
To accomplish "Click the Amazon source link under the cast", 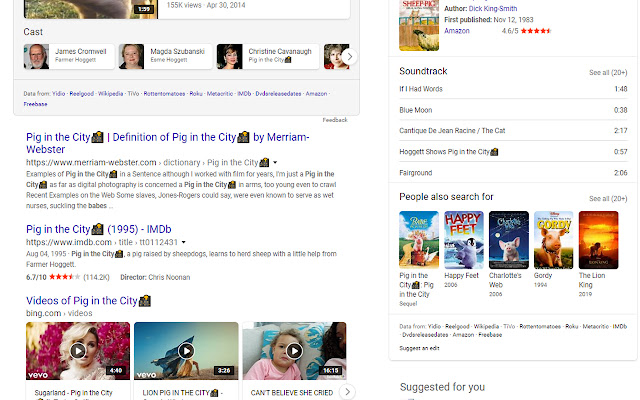I will (316, 93).
